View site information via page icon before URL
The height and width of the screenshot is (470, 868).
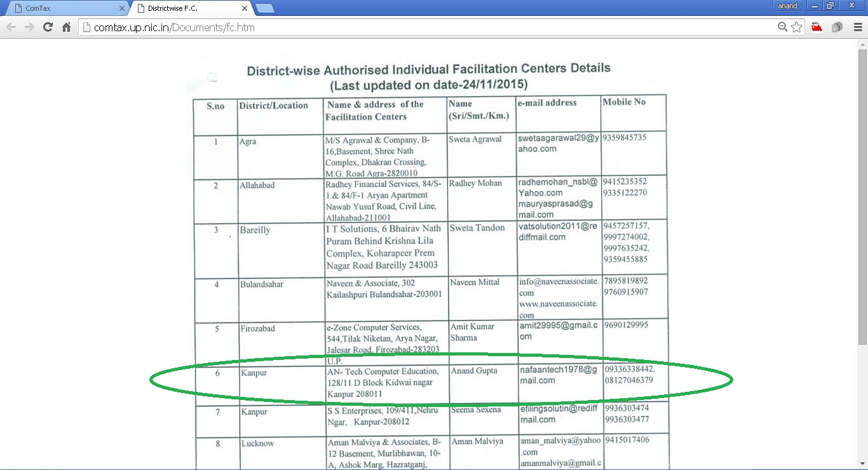(x=87, y=27)
